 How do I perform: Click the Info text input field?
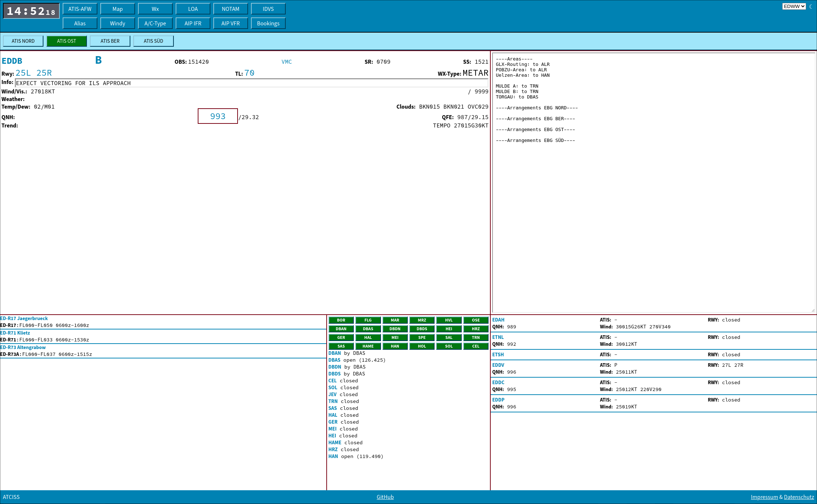click(x=251, y=83)
